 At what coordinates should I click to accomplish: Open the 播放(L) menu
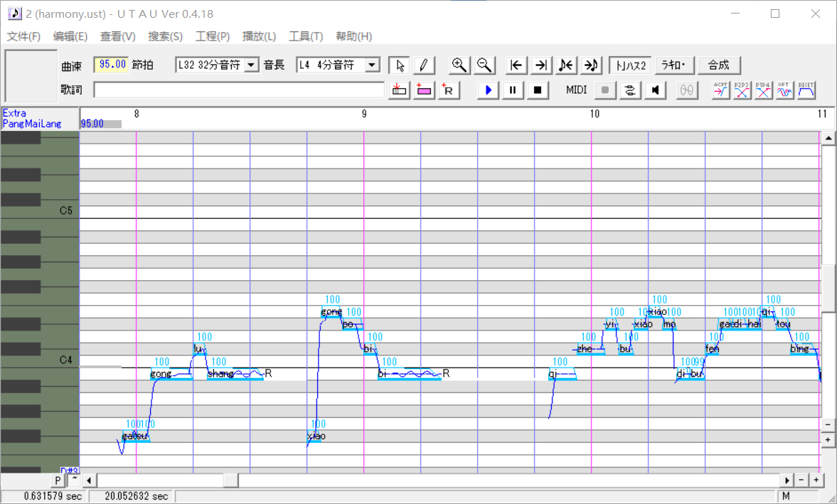[259, 36]
